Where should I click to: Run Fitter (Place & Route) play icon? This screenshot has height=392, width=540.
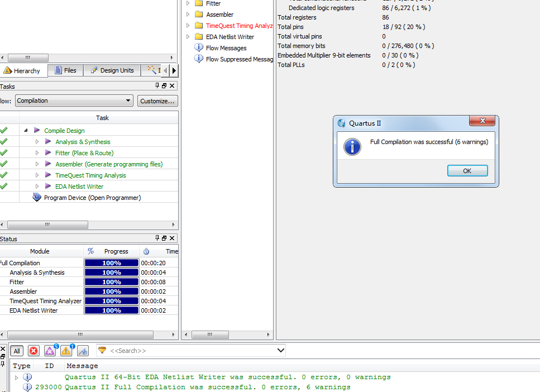(48, 152)
